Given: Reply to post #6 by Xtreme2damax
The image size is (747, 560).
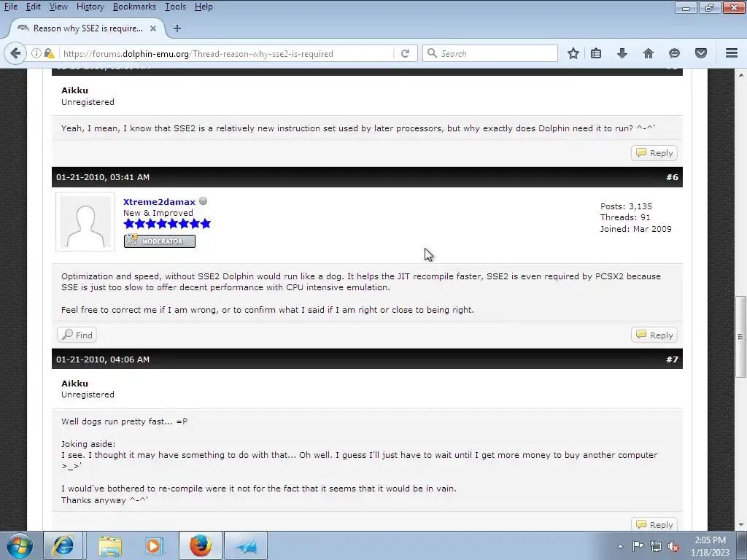Looking at the screenshot, I should click(654, 335).
